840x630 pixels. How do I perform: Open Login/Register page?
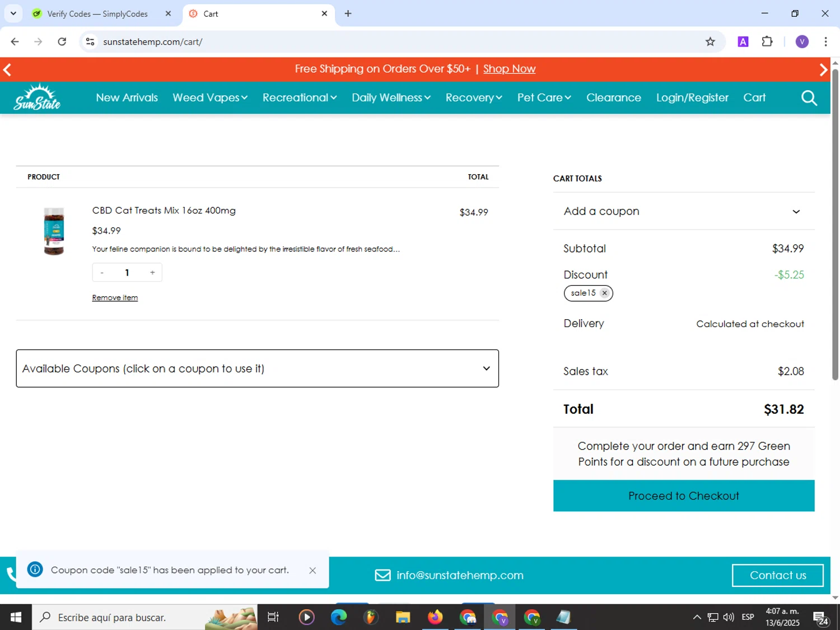692,97
